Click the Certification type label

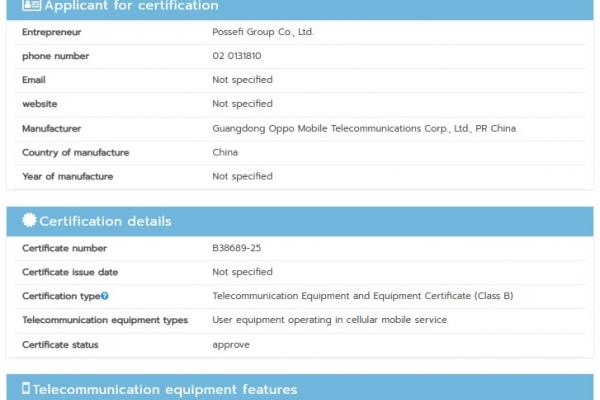(61, 296)
